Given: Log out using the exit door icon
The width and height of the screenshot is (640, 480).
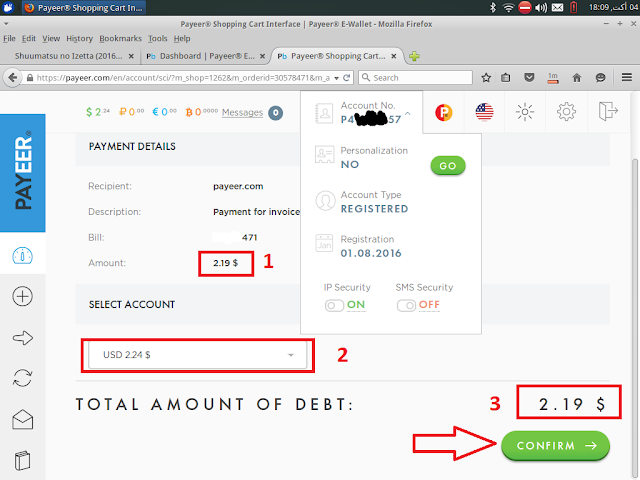Looking at the screenshot, I should click(x=608, y=111).
